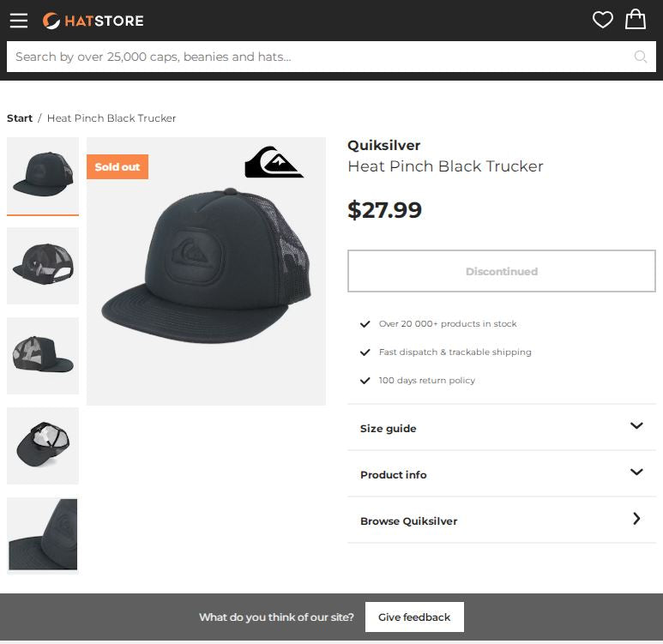
Task: Select the first front-view hat thumbnail
Action: (x=43, y=175)
